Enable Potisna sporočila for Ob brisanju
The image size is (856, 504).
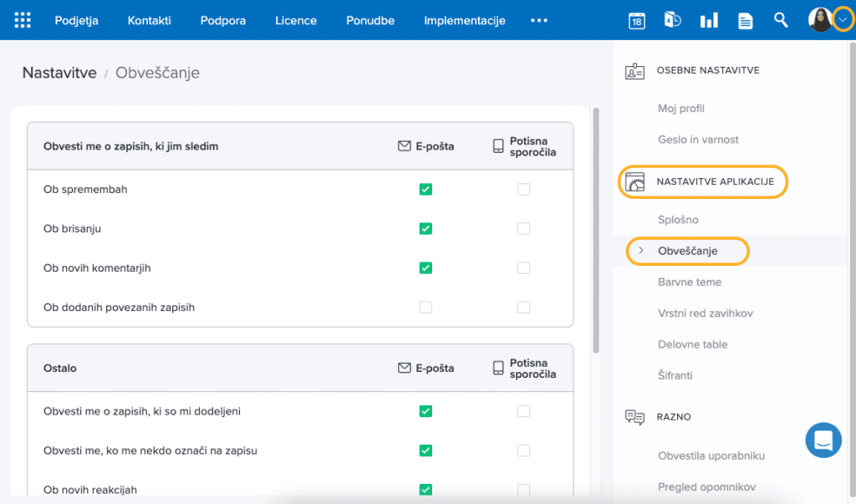[x=523, y=229]
